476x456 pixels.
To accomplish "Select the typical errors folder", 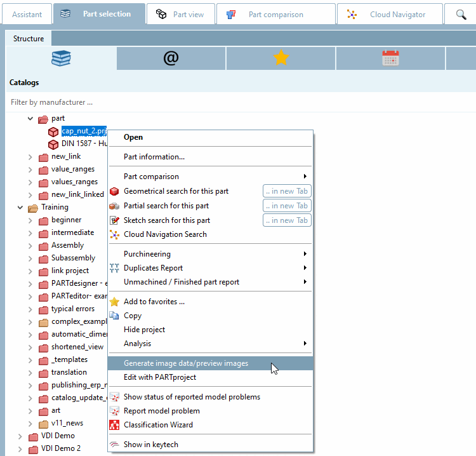I will [73, 309].
